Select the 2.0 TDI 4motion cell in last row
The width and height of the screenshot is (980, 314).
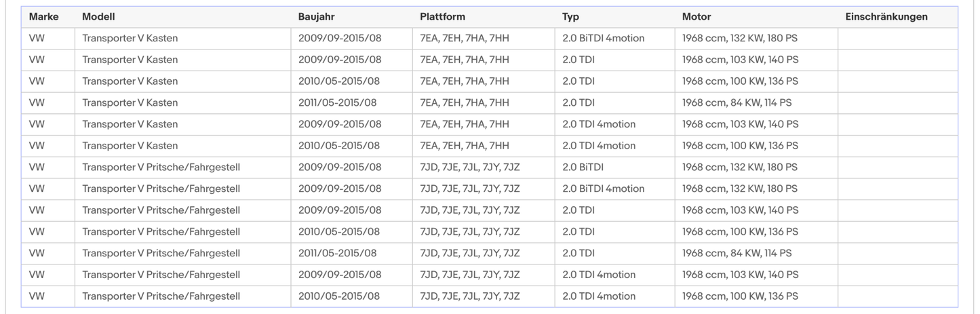click(599, 296)
